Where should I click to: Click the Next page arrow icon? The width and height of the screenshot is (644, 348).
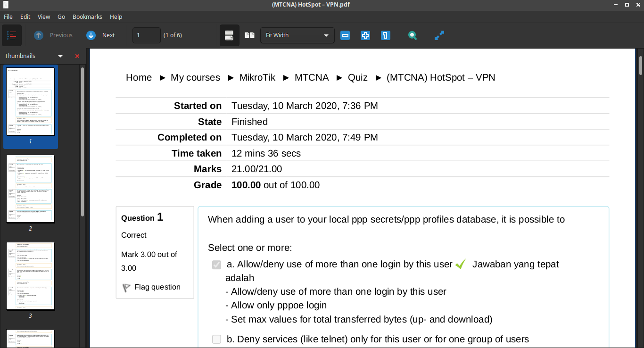click(x=91, y=35)
